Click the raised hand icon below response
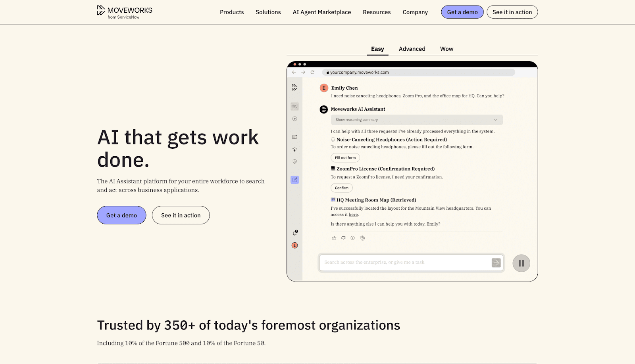 pos(362,238)
